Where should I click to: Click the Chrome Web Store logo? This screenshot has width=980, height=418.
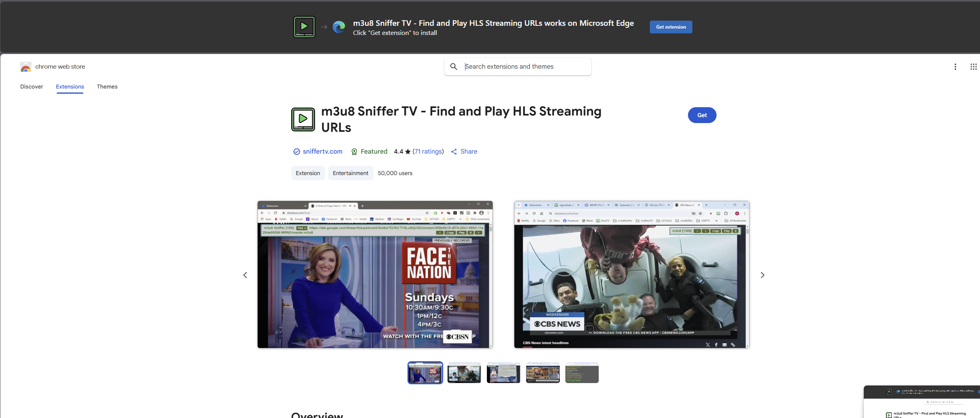[x=26, y=67]
